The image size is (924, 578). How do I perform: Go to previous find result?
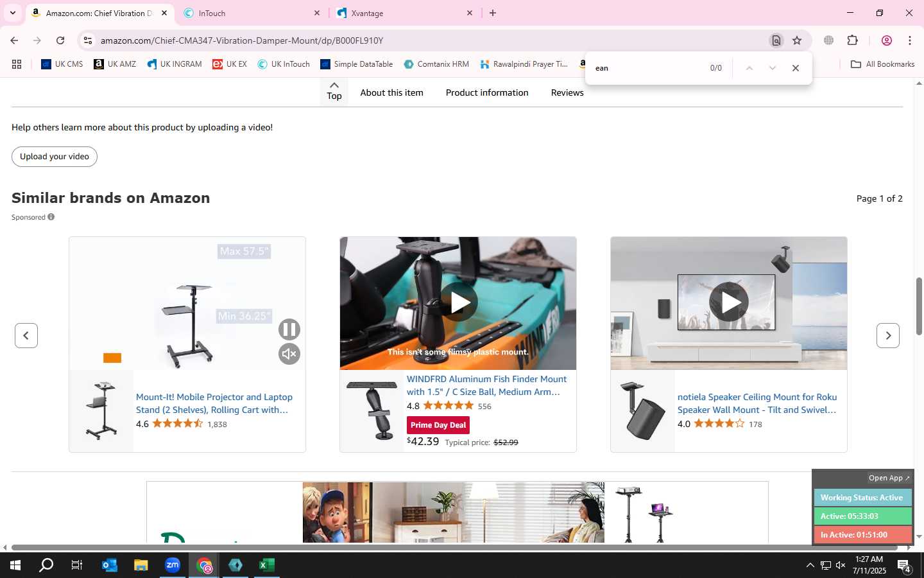click(x=749, y=68)
